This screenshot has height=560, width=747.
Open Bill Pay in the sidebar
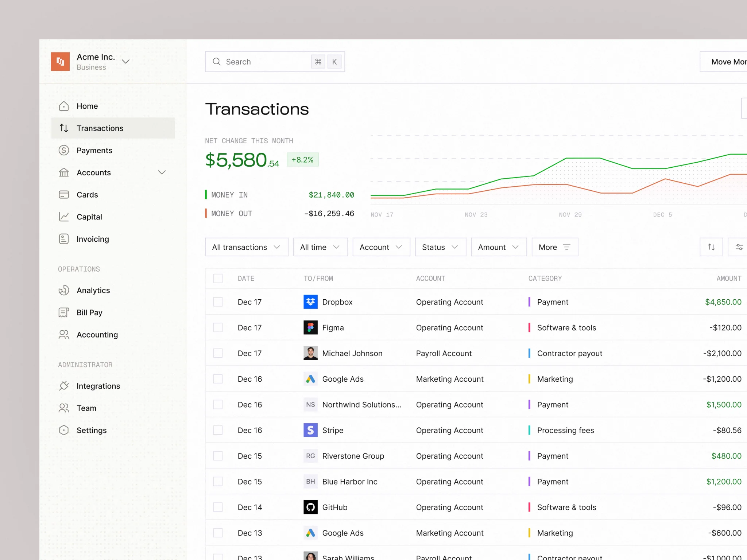coord(113,312)
